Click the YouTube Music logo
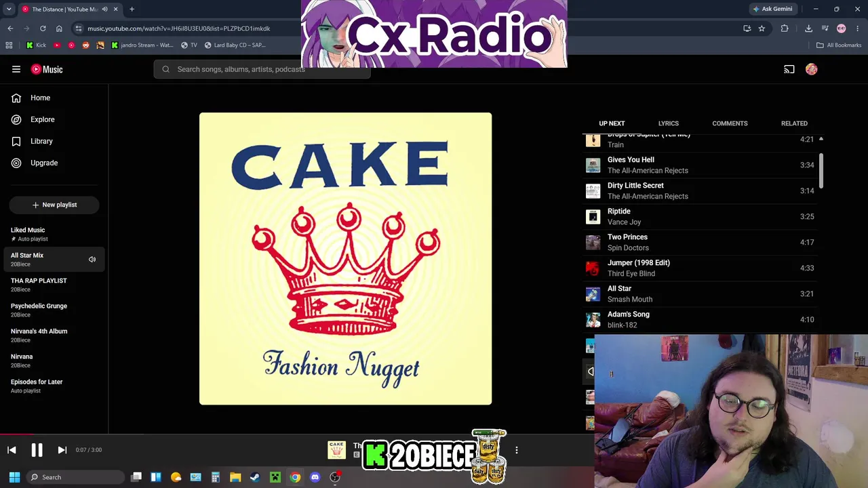The image size is (868, 488). coord(47,69)
